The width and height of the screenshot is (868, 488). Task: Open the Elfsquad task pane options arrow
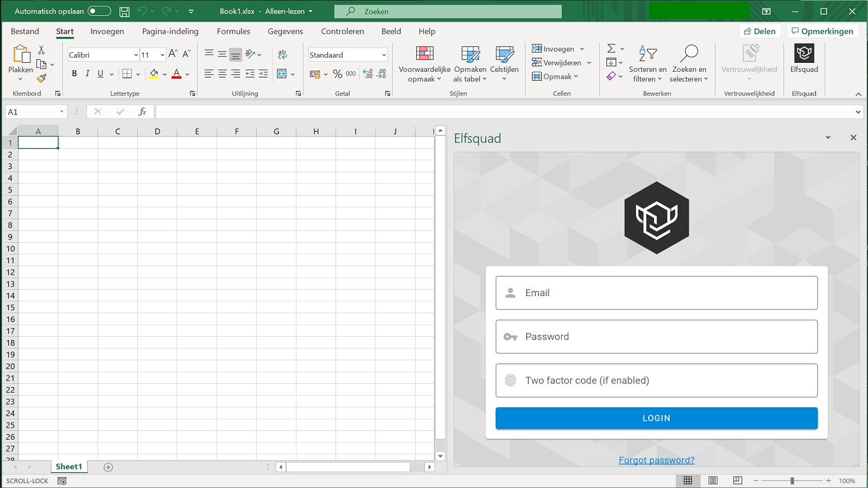(x=827, y=138)
